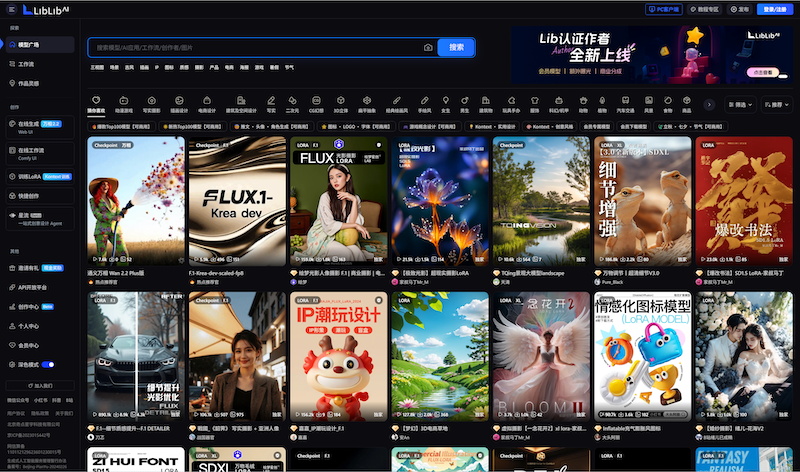Image resolution: width=800 pixels, height=472 pixels.
Task: Toggle the 深色模式 dark mode switch
Action: tap(48, 364)
